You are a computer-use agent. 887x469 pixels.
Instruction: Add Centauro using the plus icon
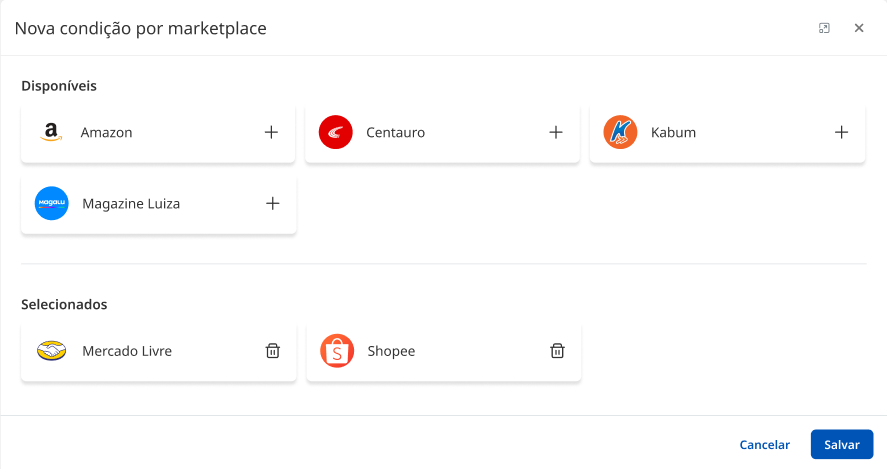click(556, 132)
